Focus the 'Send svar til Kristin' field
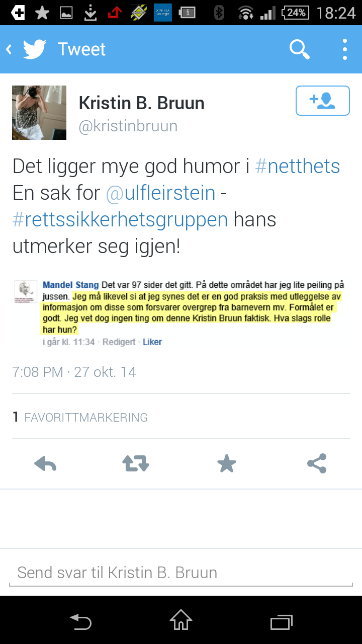This screenshot has height=644, width=362. click(x=181, y=573)
